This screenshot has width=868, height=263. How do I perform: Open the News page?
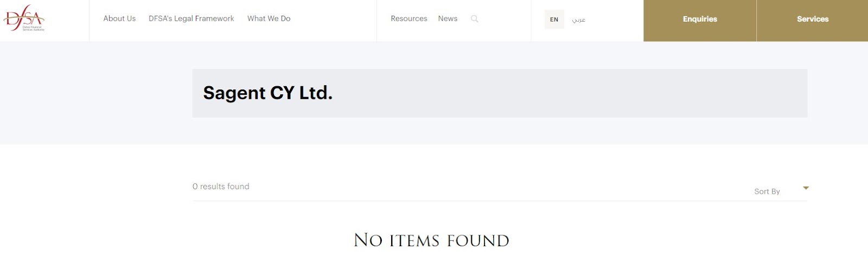click(448, 18)
